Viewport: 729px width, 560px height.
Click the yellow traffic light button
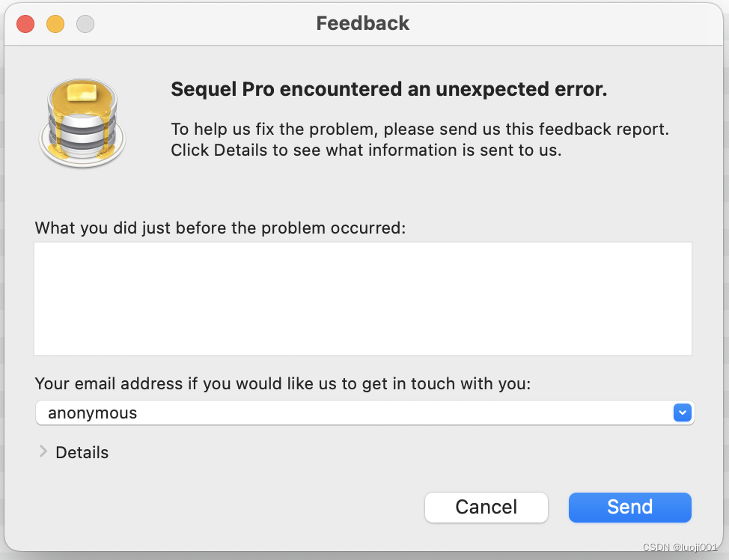coord(55,23)
